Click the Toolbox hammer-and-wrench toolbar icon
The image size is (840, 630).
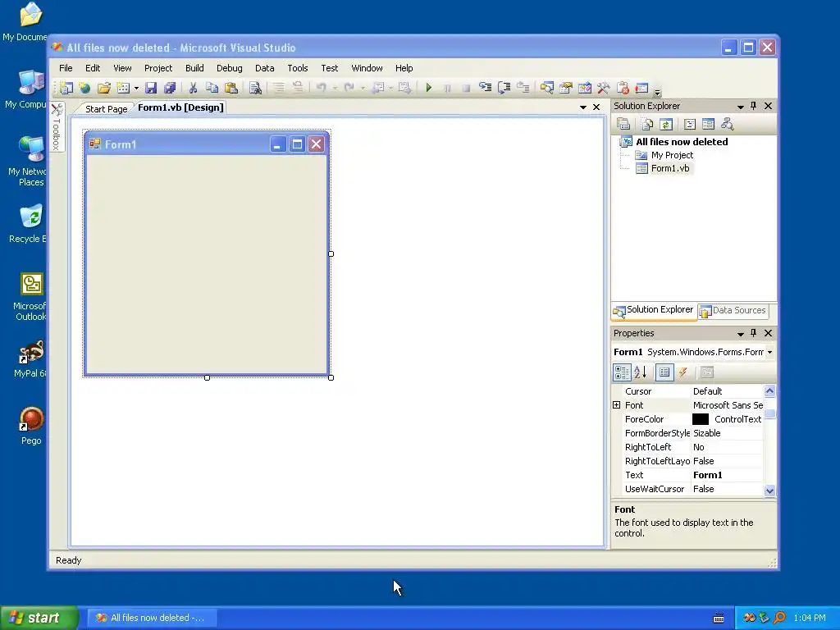[x=603, y=88]
